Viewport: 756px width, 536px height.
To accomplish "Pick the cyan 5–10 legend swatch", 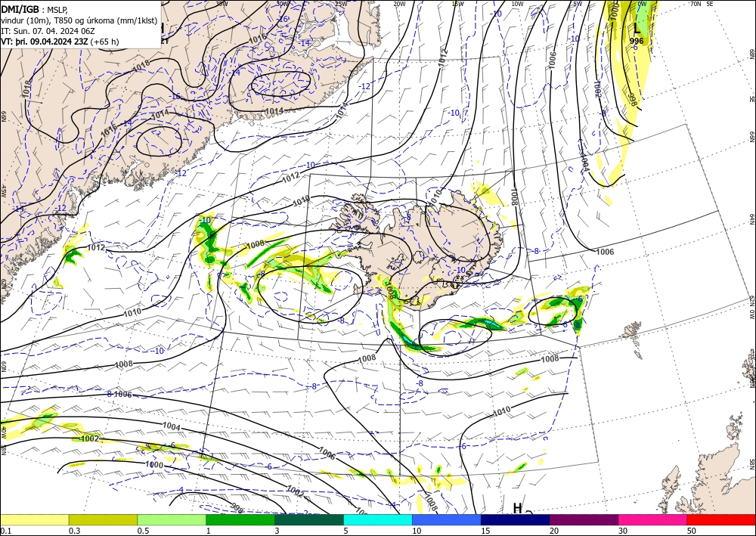I will click(x=377, y=519).
